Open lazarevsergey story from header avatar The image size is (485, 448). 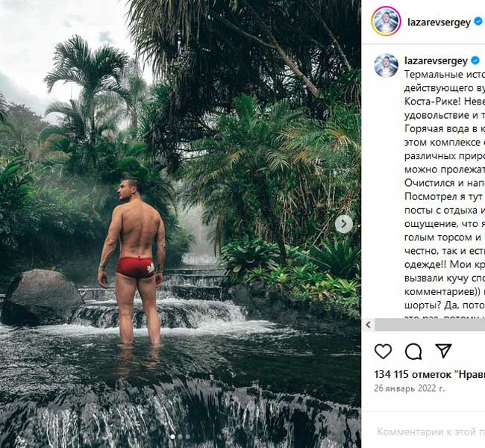[x=386, y=21]
